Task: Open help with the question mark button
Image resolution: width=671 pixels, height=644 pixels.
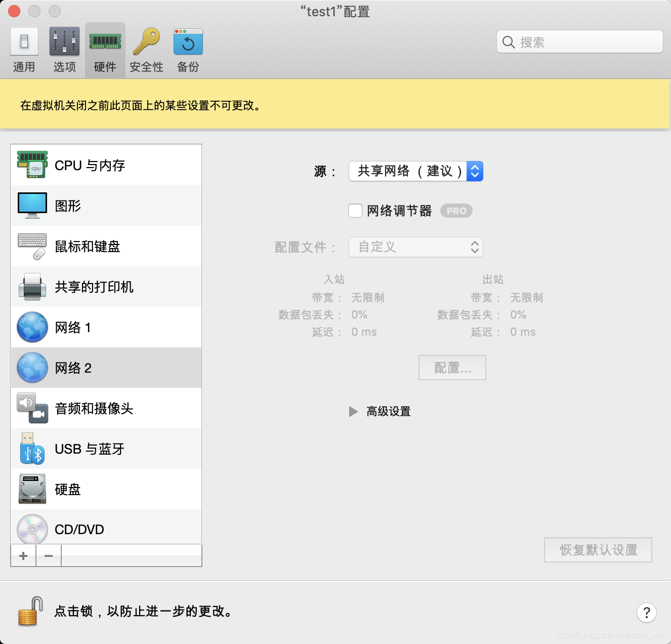Action: 647,613
